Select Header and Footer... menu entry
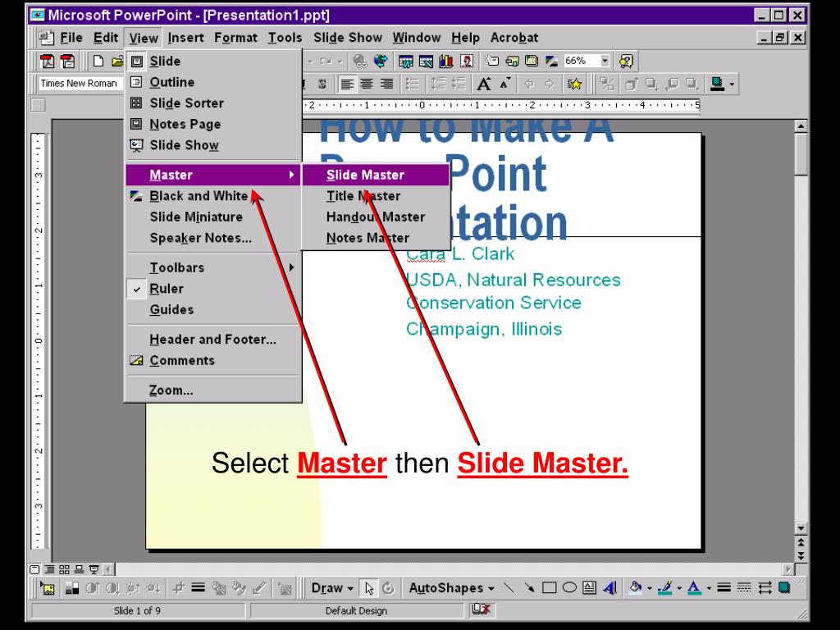This screenshot has height=630, width=840. [213, 340]
